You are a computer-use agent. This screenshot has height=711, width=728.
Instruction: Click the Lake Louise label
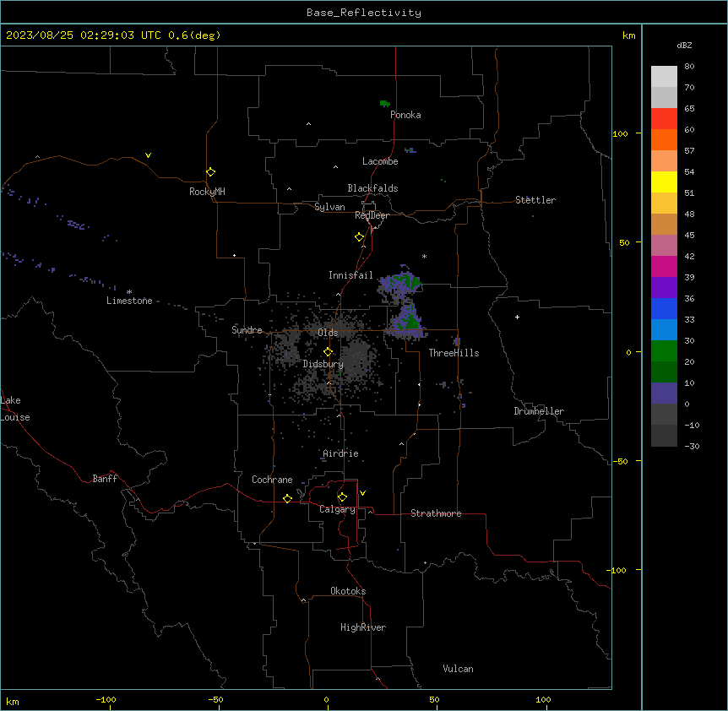[x=15, y=409]
